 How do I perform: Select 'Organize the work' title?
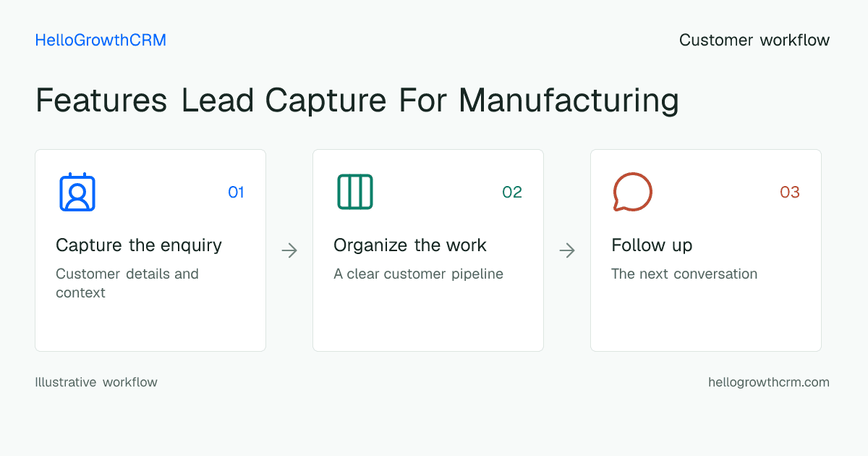coord(410,245)
